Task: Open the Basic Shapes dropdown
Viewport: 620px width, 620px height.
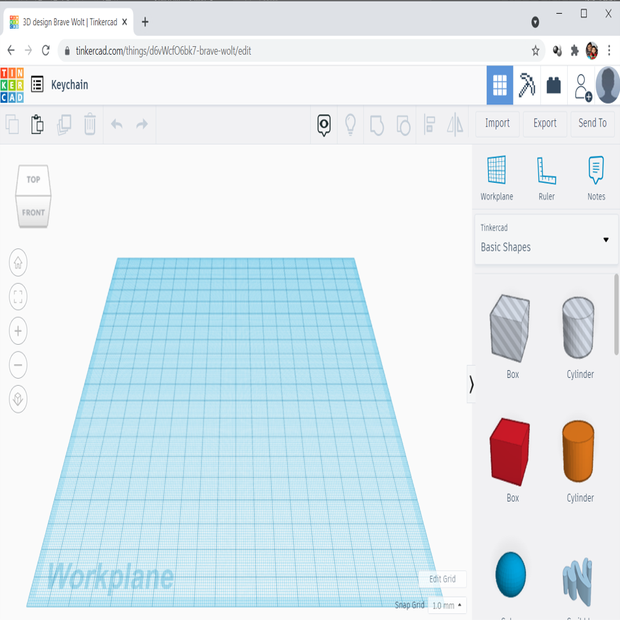Action: tap(545, 239)
